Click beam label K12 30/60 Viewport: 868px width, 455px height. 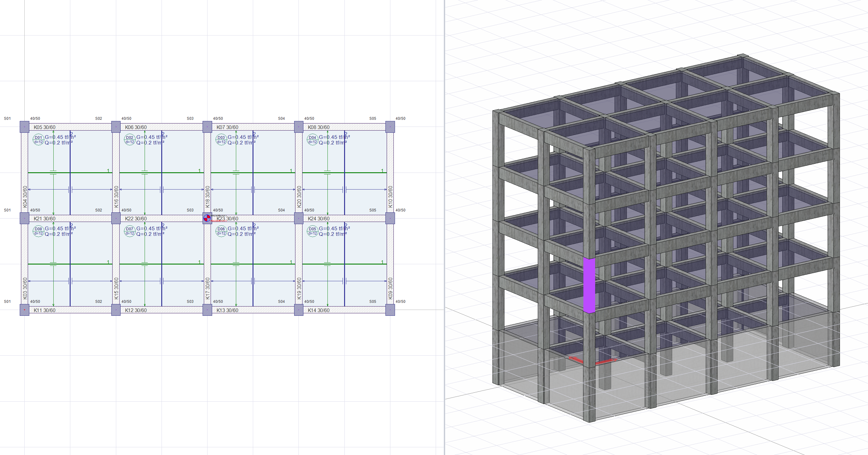click(136, 310)
